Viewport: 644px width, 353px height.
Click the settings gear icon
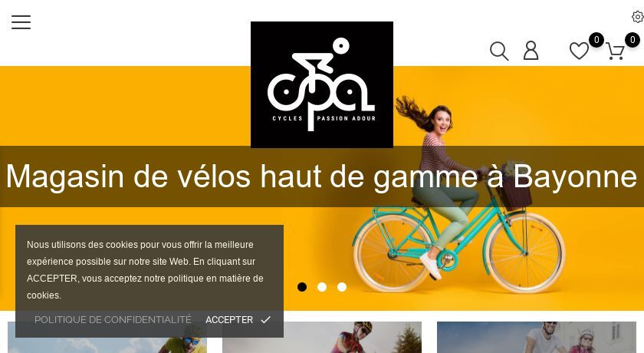point(638,17)
